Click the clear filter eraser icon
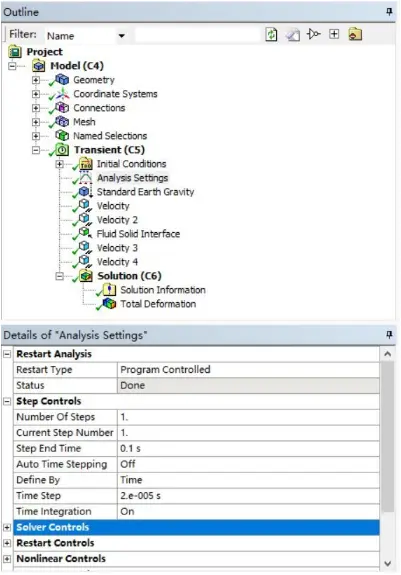 click(293, 35)
